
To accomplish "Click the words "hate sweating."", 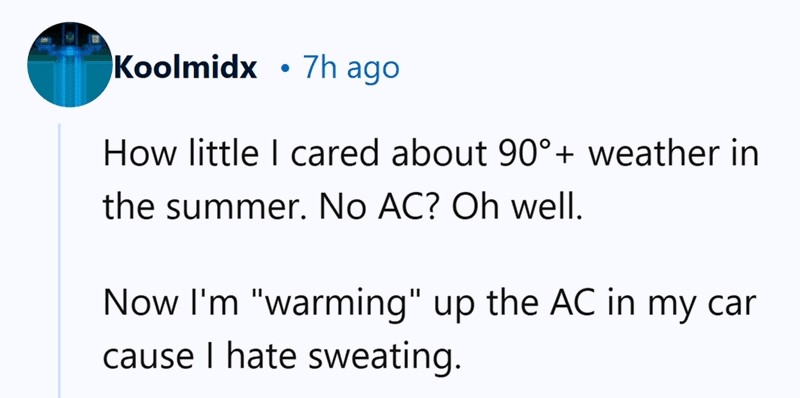I will pyautogui.click(x=340, y=357).
